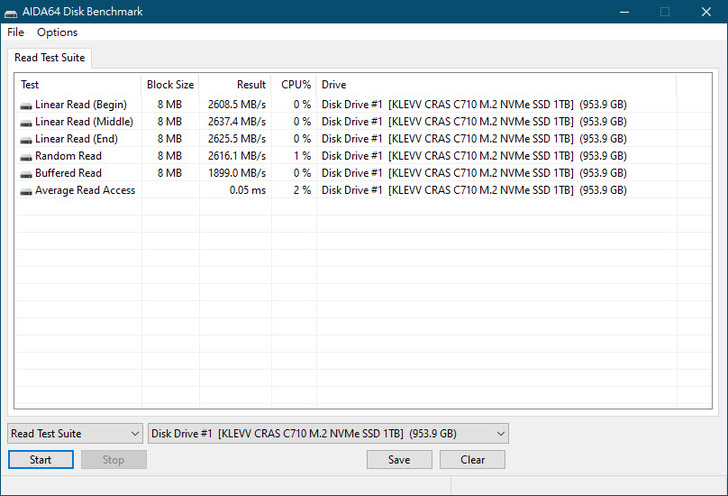Close the AIDA64 Disk Benchmark window
The height and width of the screenshot is (496, 728).
[705, 12]
